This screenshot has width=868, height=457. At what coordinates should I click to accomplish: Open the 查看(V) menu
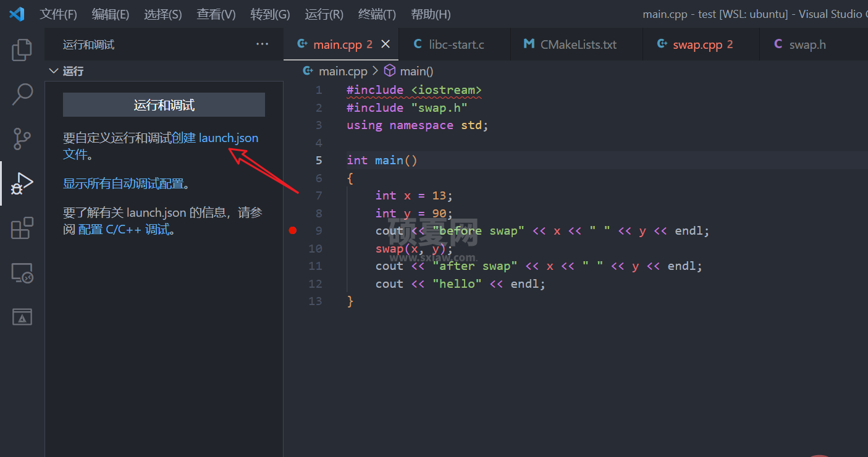[216, 14]
